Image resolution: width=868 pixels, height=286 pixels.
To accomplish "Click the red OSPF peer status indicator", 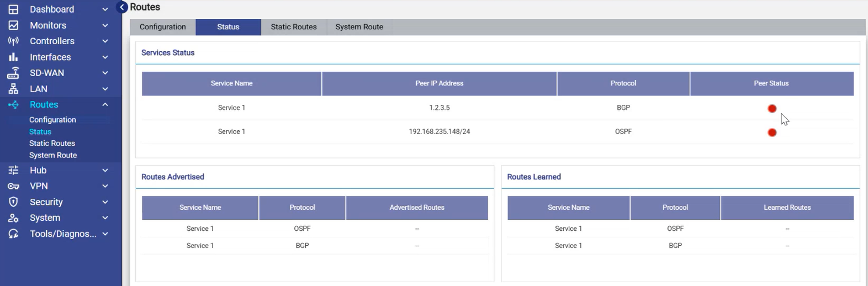I will click(772, 133).
